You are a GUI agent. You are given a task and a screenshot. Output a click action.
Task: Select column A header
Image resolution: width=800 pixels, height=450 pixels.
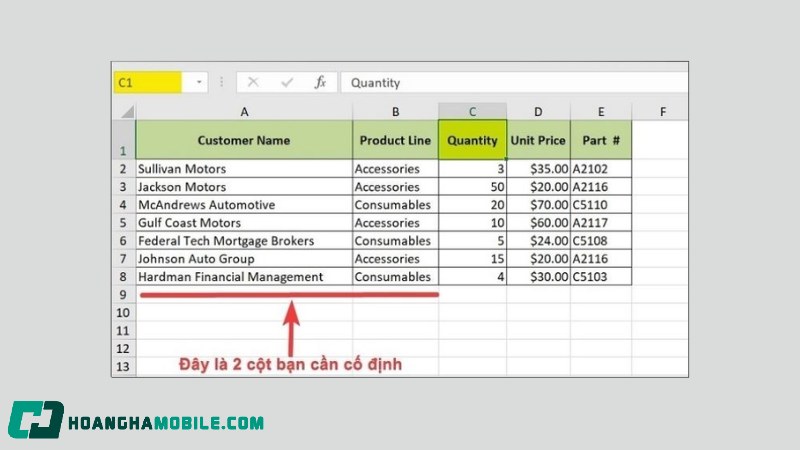point(244,112)
